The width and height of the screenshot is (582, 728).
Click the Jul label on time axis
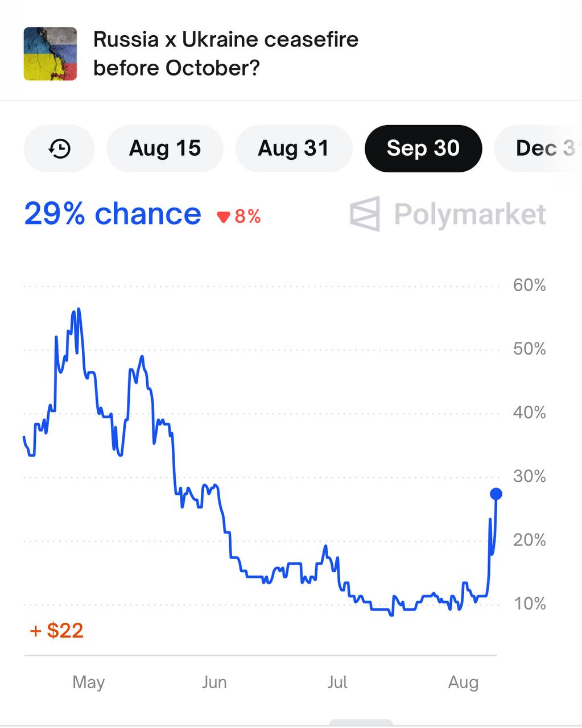(337, 682)
